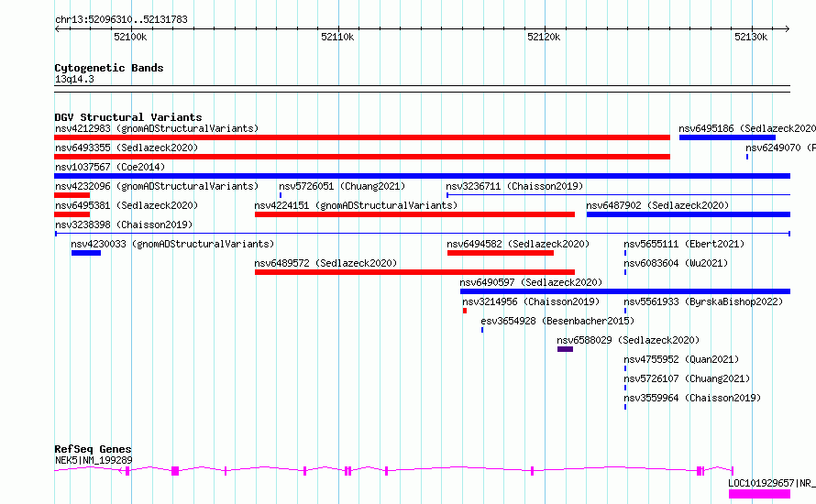Click the ruler's left arrow end
Viewport: 816px width, 504px height.
pyautogui.click(x=57, y=29)
